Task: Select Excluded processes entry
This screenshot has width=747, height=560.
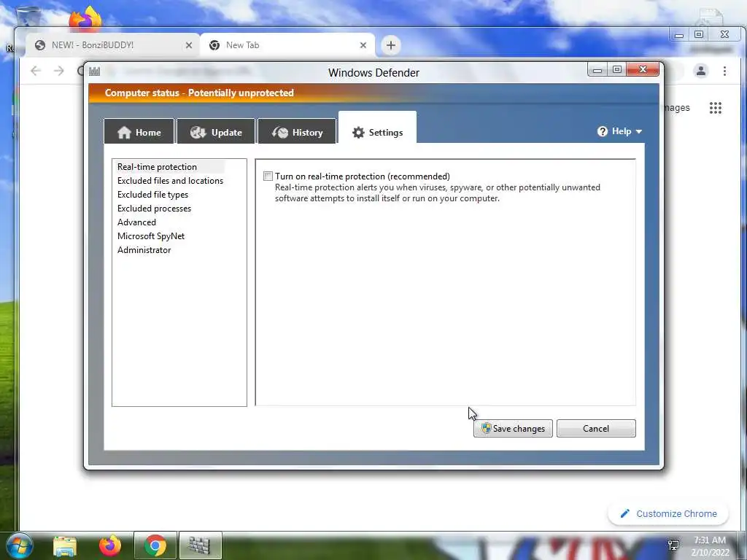Action: coord(154,208)
